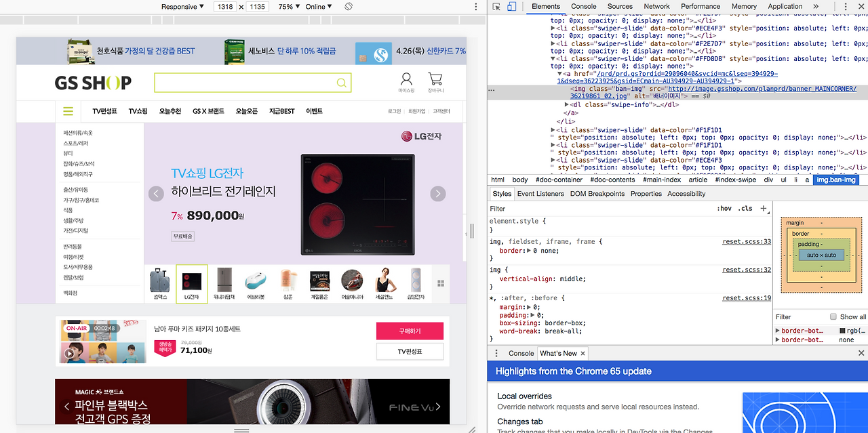Select the 위니아딤채 refrigerator thumbnail
The width and height of the screenshot is (868, 433).
tap(224, 283)
